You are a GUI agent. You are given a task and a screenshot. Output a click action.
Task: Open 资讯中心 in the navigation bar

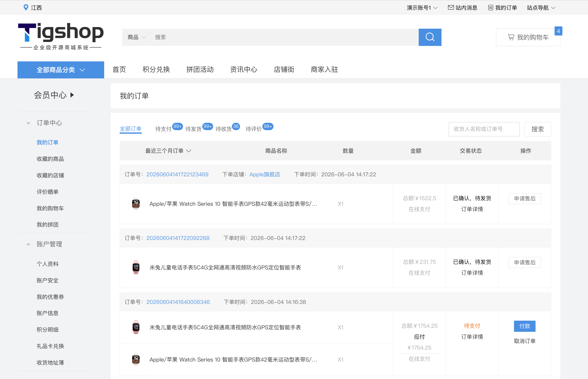tap(244, 70)
